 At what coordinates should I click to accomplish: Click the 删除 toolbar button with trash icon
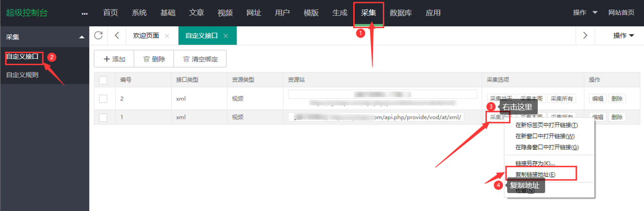154,59
